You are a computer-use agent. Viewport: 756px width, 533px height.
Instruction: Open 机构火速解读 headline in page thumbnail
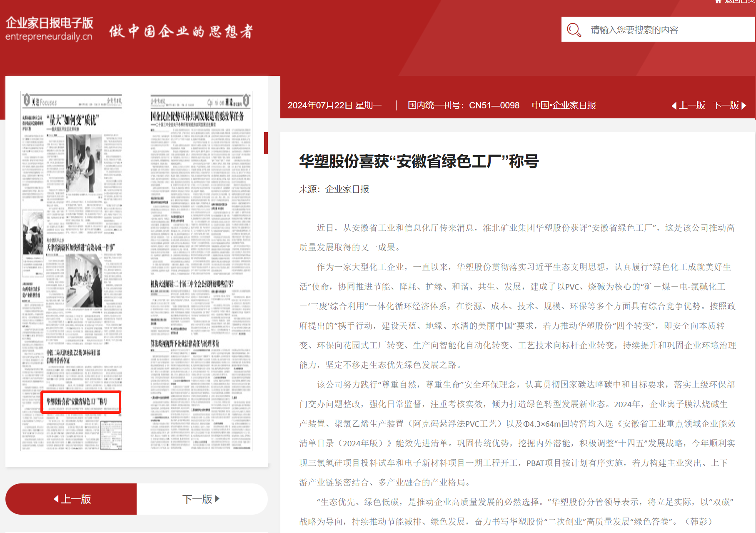pos(192,284)
